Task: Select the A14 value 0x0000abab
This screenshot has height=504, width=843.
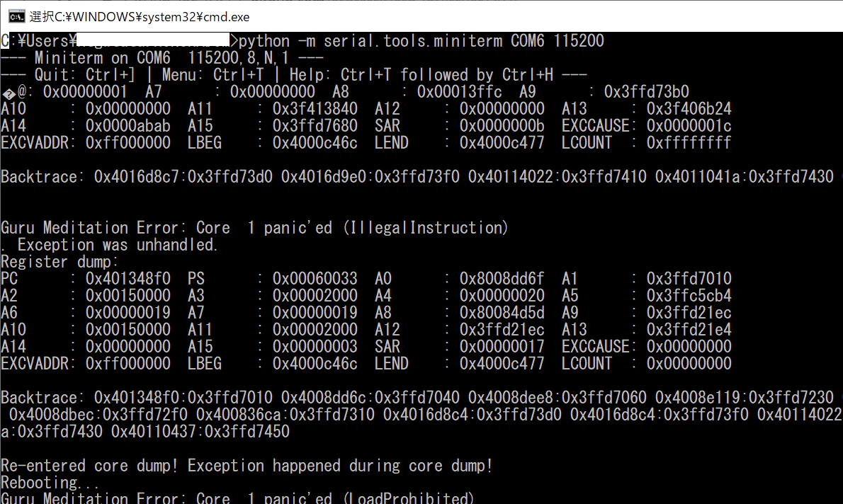Action: click(x=128, y=126)
